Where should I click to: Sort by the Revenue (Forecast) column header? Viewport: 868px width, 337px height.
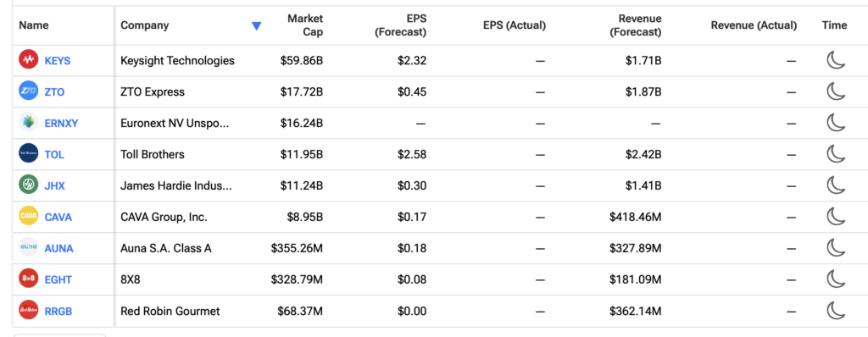[x=636, y=25]
